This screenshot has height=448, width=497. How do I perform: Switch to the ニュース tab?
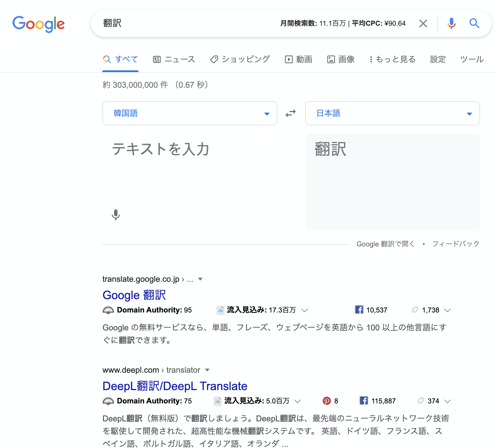point(174,59)
